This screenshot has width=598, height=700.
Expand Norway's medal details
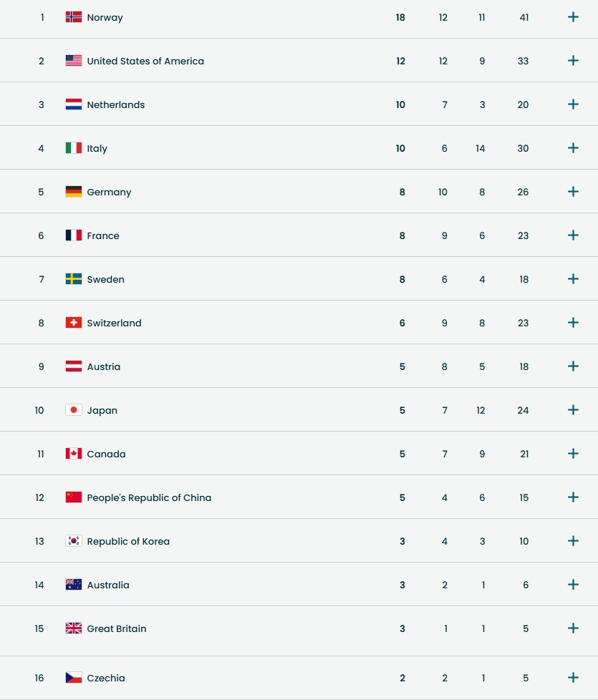point(573,17)
